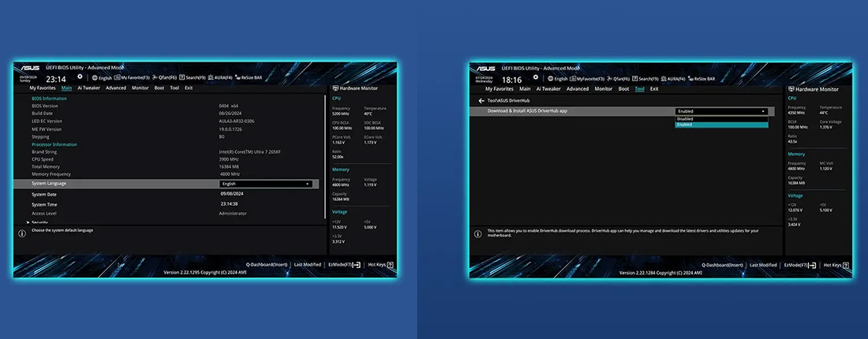Open Qfan(F6) control in DriverHub BIOS

[x=619, y=79]
